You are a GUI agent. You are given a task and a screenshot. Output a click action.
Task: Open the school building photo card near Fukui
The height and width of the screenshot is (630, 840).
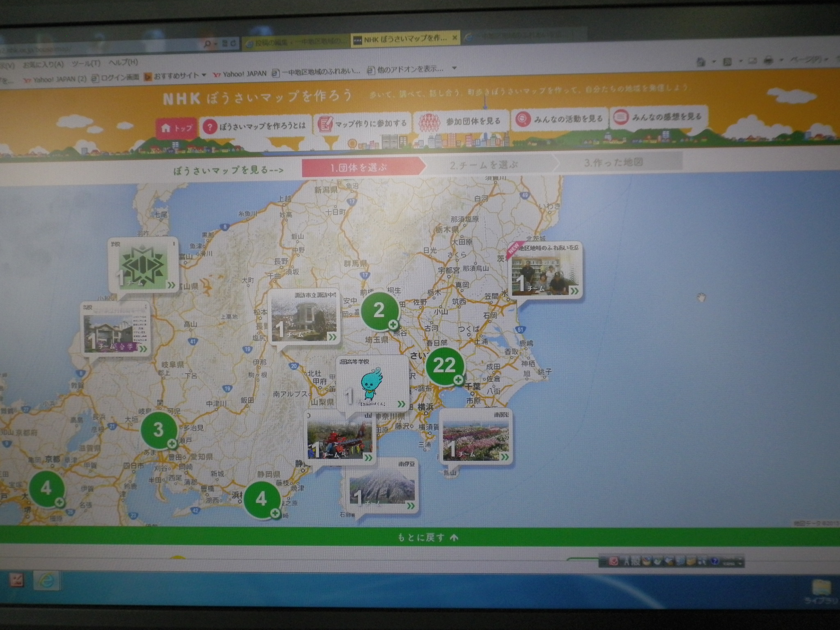tap(115, 329)
